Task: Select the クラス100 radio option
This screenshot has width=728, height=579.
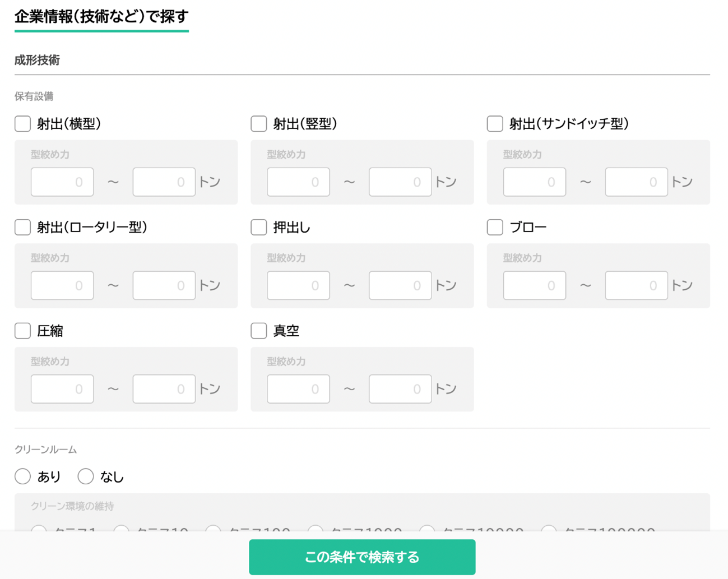Action: 214,531
